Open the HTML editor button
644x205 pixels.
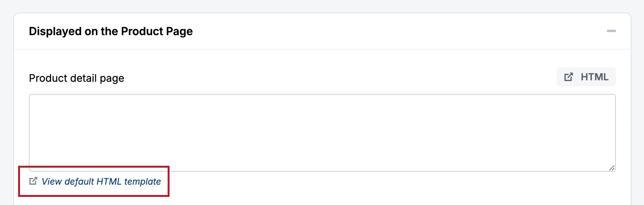coord(586,77)
